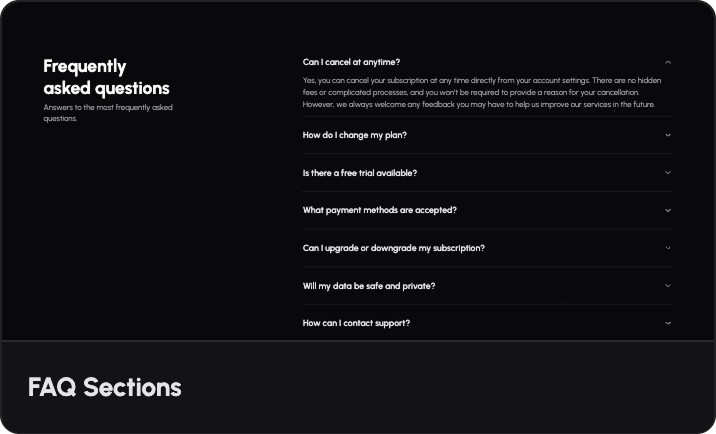Open the 'How do I change my plan?' question
The width and height of the screenshot is (716, 434).
click(354, 135)
